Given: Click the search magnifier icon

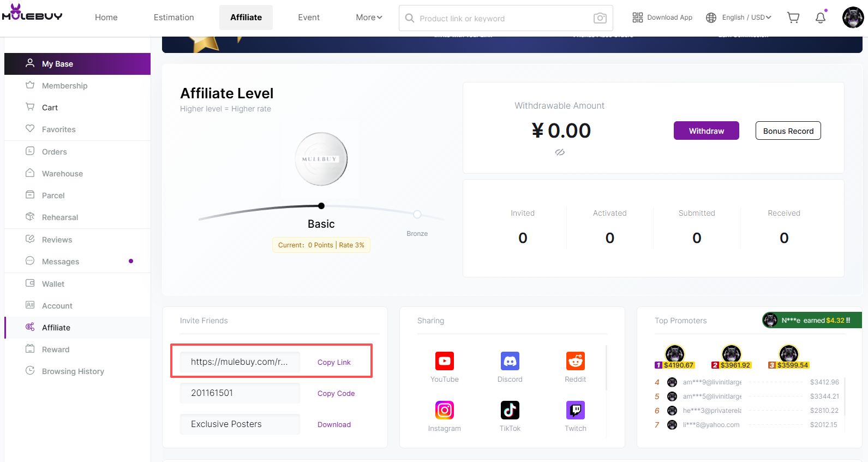Looking at the screenshot, I should [x=410, y=18].
